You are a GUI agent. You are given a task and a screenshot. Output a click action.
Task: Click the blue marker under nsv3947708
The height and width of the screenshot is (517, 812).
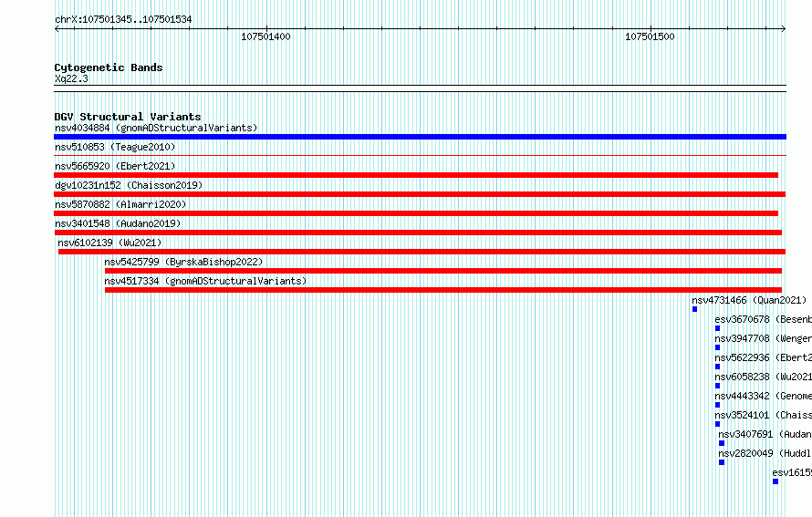718,347
